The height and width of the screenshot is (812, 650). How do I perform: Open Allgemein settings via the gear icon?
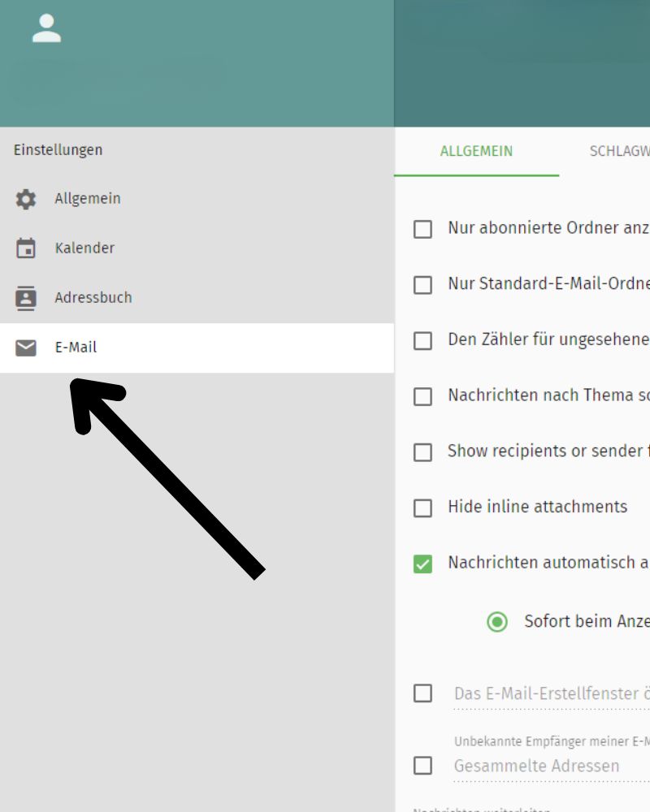[26, 198]
